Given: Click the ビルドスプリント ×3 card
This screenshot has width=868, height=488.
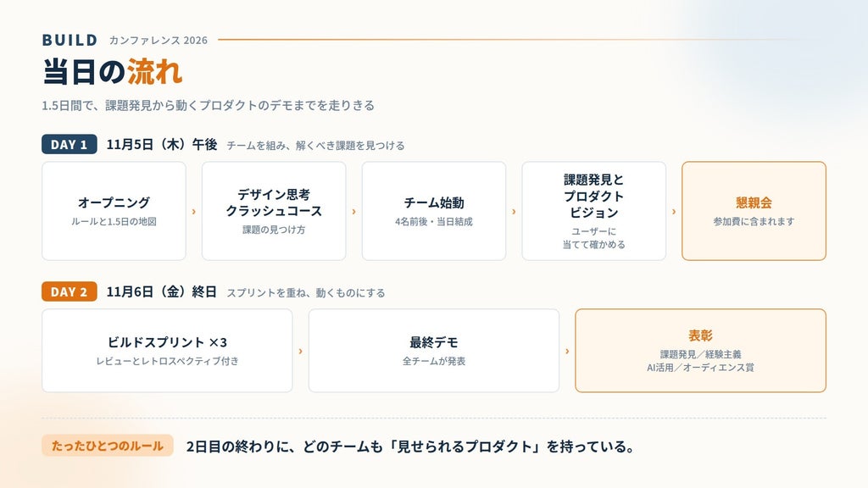Looking at the screenshot, I should (x=167, y=351).
